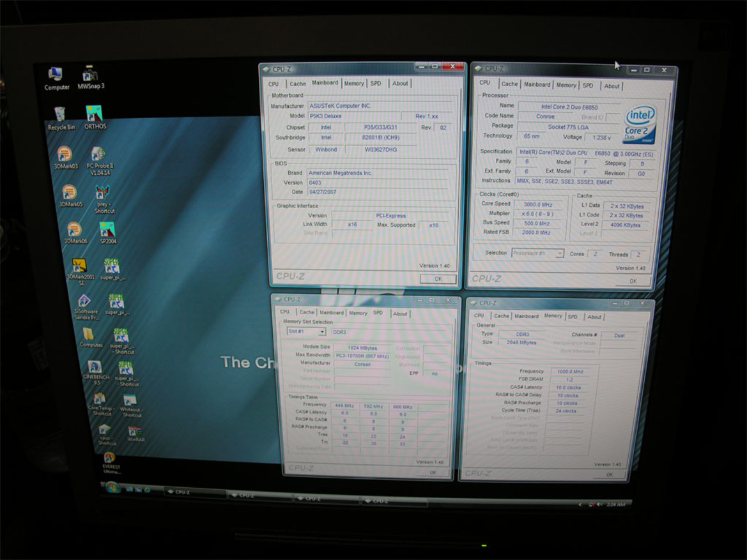747x560 pixels.
Task: Click the 82801IB (ICH9) southbridge value
Action: pyautogui.click(x=381, y=138)
